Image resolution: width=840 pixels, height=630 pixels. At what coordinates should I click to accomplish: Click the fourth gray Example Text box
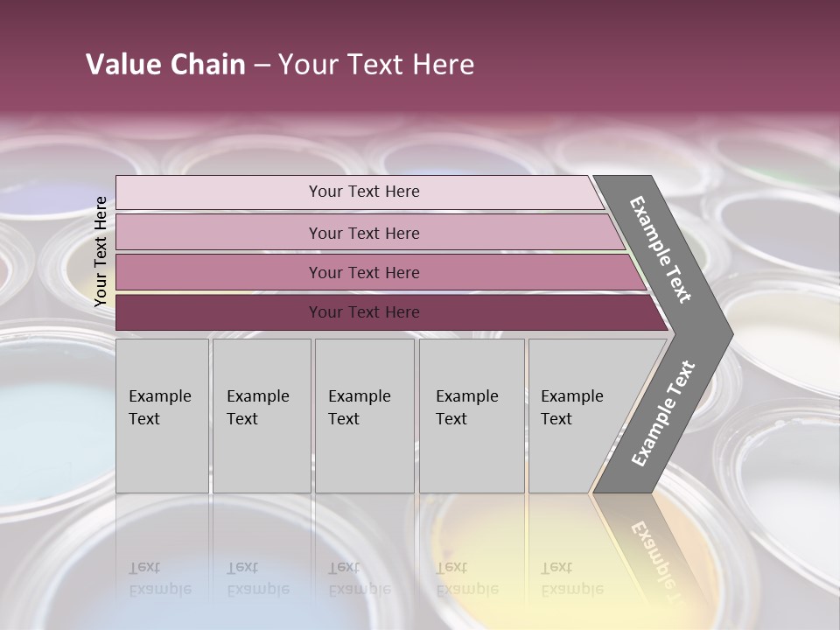click(x=471, y=416)
